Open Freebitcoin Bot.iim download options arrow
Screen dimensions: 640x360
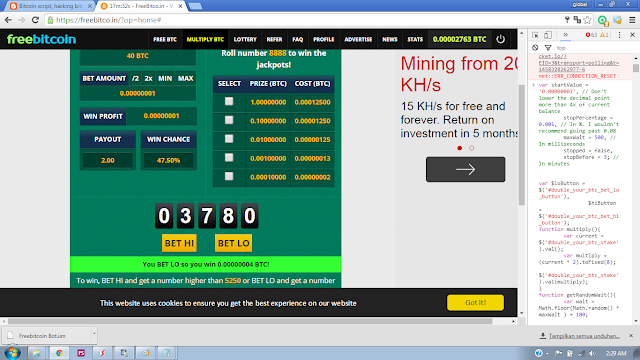[94, 335]
